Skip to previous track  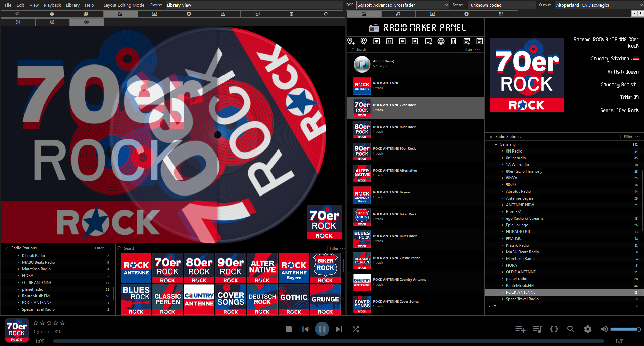(x=305, y=329)
